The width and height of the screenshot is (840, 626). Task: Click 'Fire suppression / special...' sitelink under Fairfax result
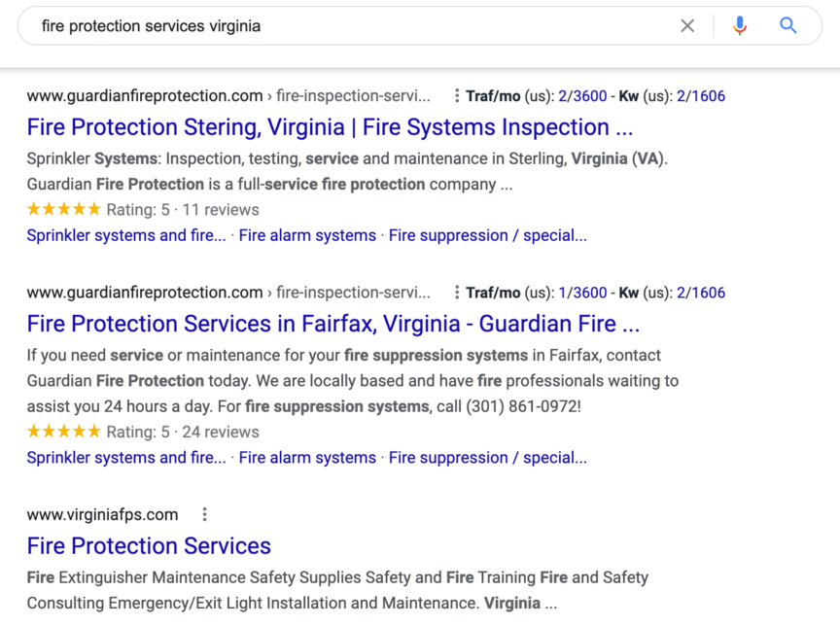point(488,458)
